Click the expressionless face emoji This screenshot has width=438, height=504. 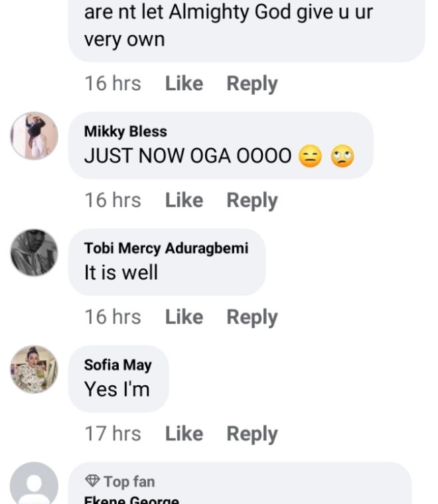(x=310, y=157)
